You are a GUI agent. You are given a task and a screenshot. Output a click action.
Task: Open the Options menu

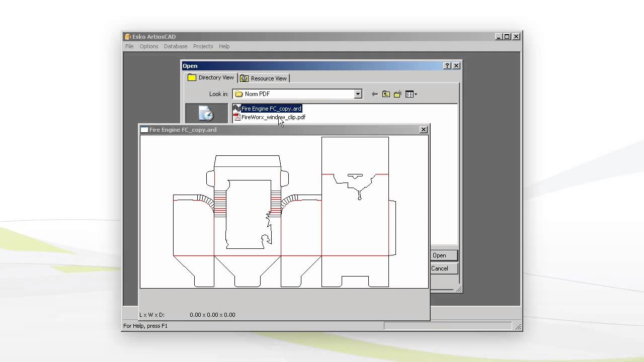click(x=149, y=46)
